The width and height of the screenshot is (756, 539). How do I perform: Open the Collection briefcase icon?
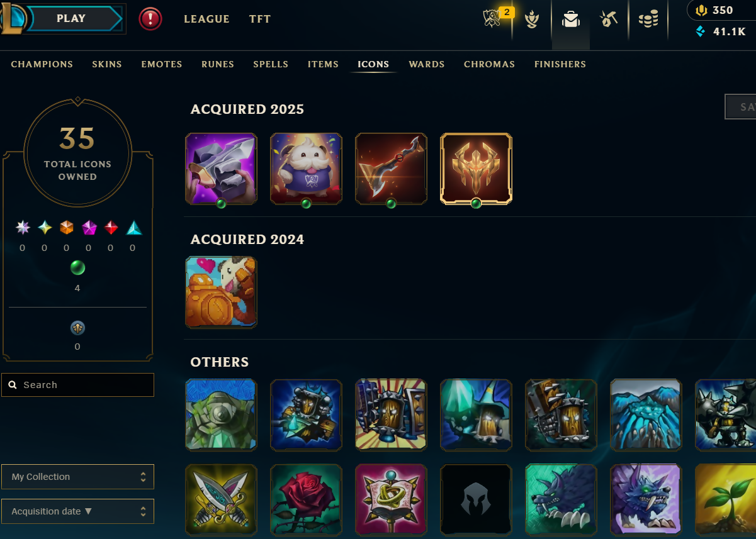pos(571,20)
